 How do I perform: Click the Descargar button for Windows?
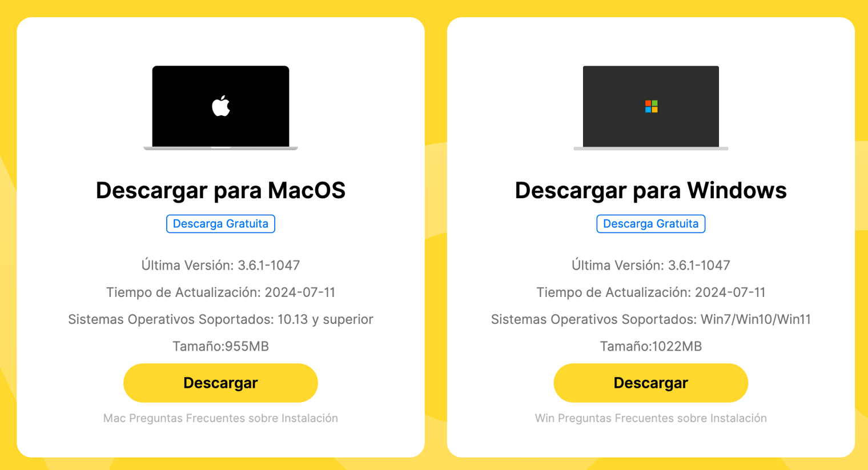tap(650, 383)
